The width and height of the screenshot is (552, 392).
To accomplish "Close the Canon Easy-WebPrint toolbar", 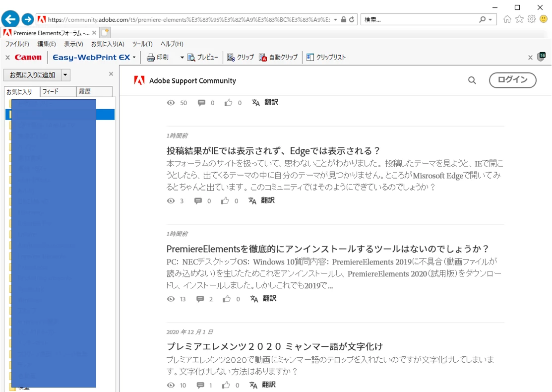I will (x=7, y=58).
